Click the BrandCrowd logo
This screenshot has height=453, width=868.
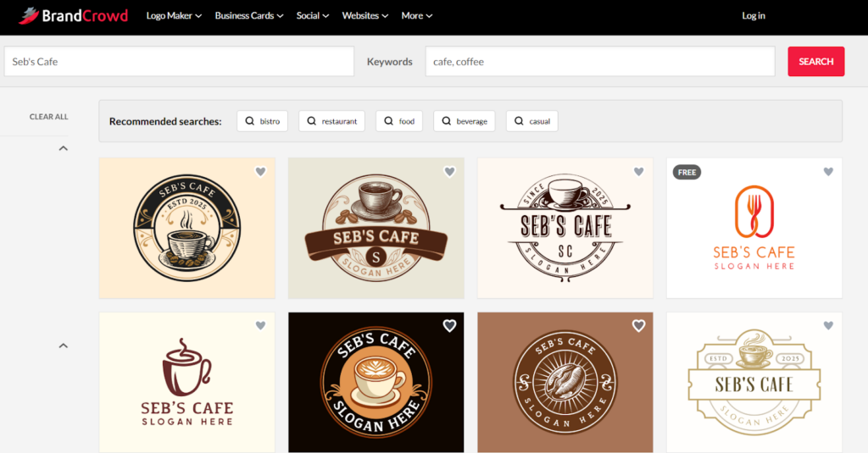click(74, 15)
